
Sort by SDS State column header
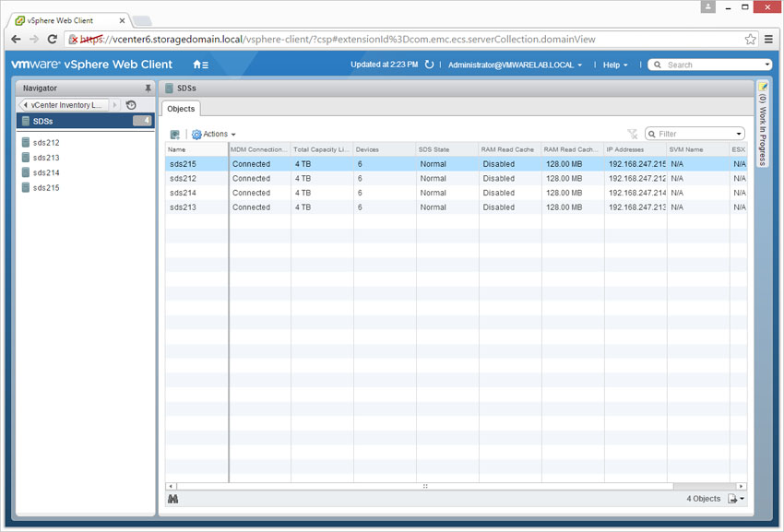[447, 149]
